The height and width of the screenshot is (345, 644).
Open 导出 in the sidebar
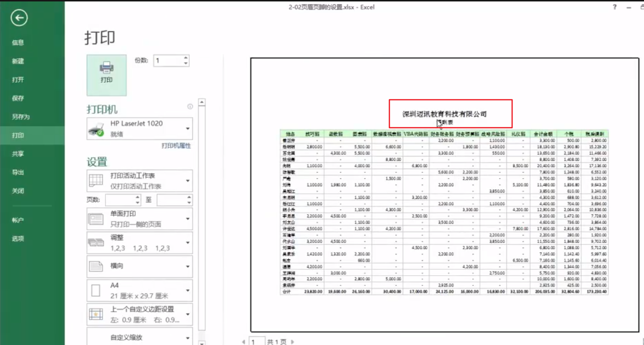(x=18, y=172)
